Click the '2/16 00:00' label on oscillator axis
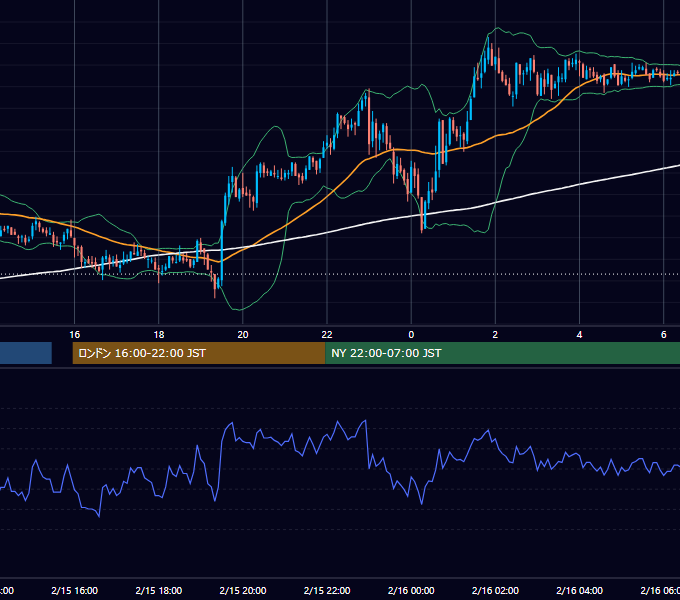This screenshot has width=680, height=600. [x=411, y=590]
